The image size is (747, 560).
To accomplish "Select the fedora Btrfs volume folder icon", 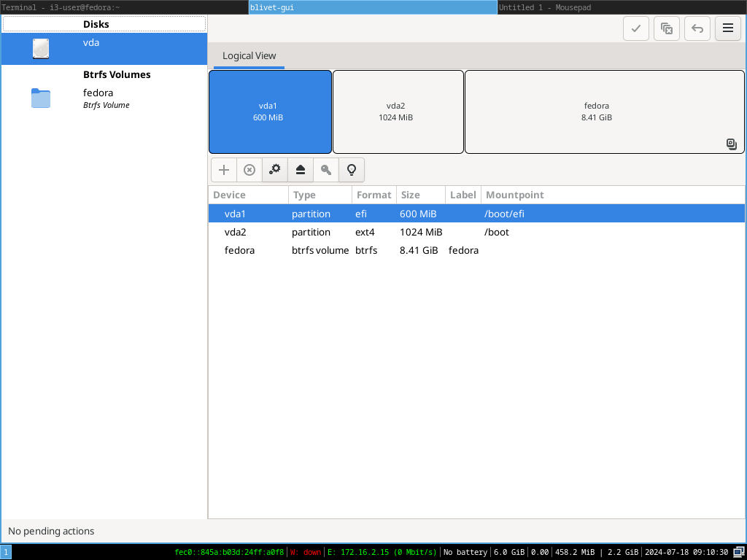I will [x=41, y=98].
